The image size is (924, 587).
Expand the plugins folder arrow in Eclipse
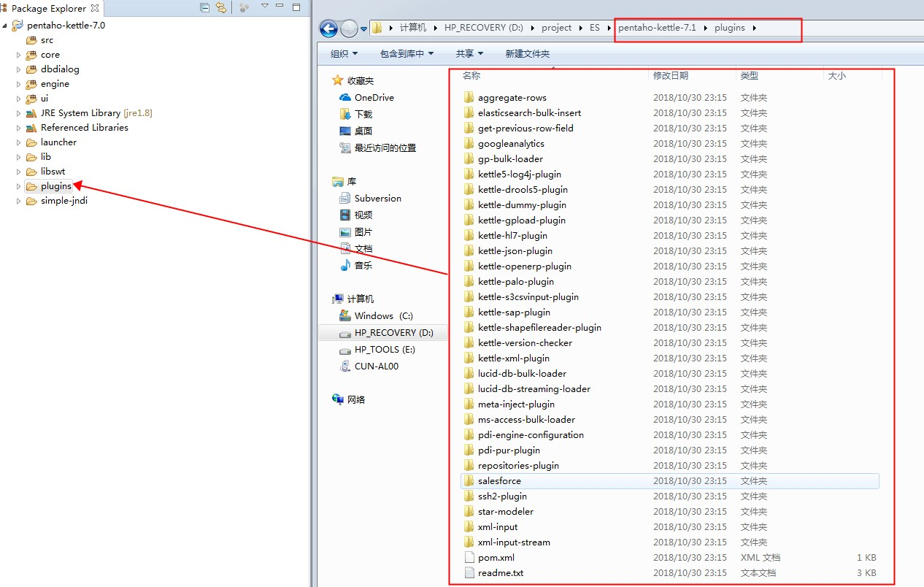pos(19,186)
